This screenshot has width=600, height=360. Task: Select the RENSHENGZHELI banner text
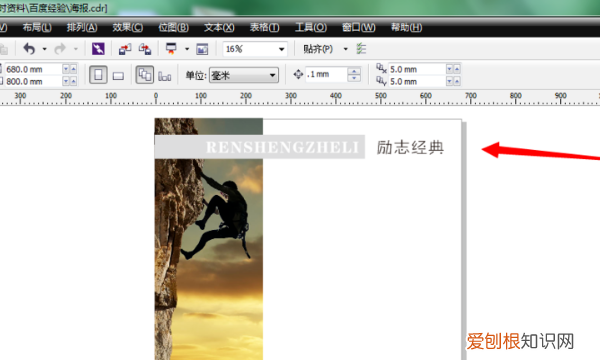pos(282,147)
